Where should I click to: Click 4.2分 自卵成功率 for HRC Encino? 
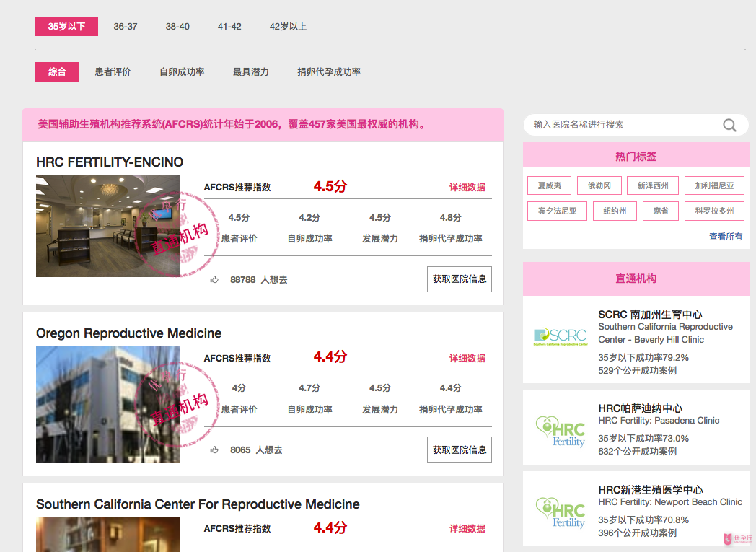(309, 218)
